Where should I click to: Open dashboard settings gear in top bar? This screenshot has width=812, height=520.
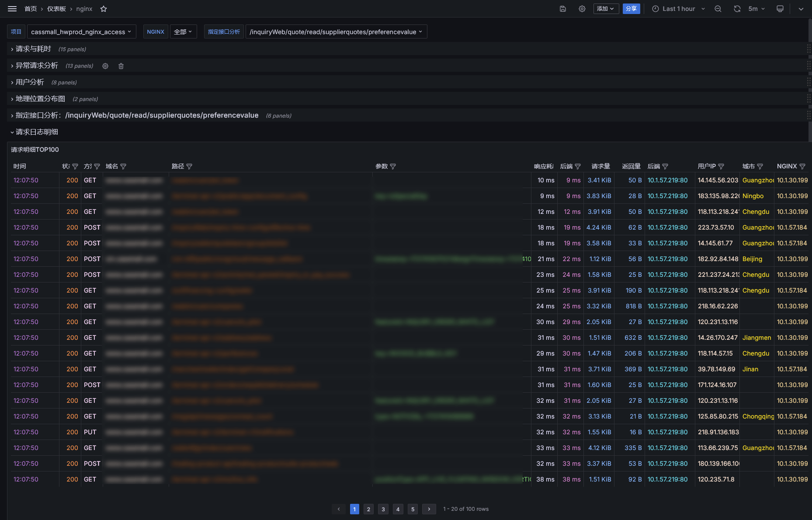(582, 9)
